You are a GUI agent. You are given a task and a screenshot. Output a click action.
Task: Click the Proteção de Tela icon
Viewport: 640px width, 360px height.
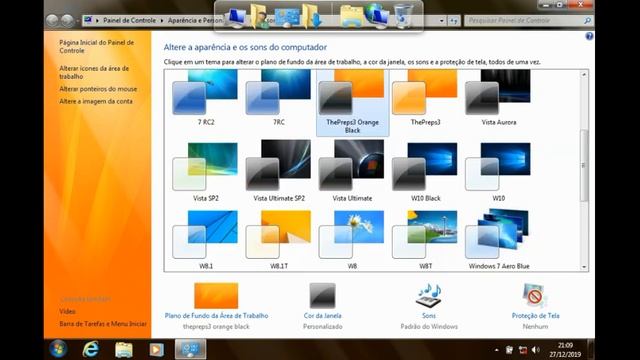point(535,295)
